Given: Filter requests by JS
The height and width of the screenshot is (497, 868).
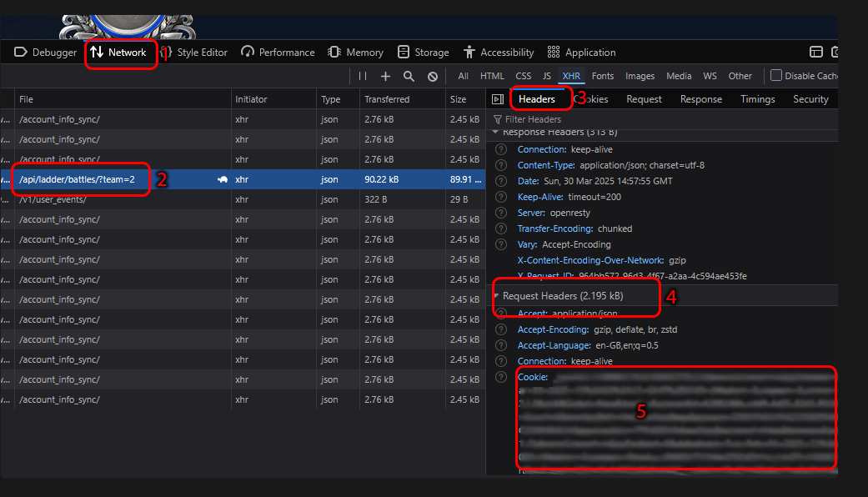Looking at the screenshot, I should coord(547,76).
